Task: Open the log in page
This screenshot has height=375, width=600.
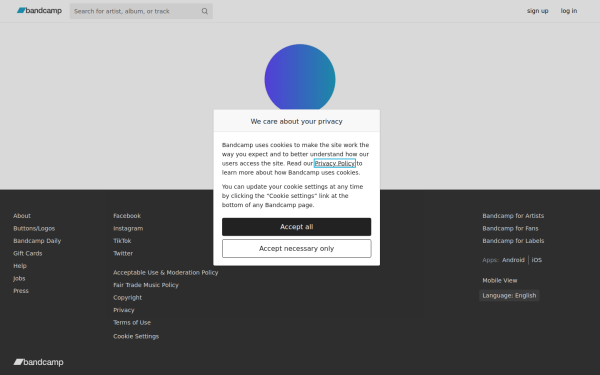Action: [x=569, y=11]
